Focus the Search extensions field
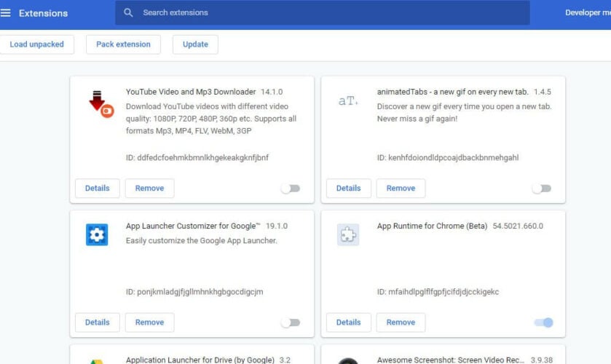The height and width of the screenshot is (364, 611). pos(323,12)
